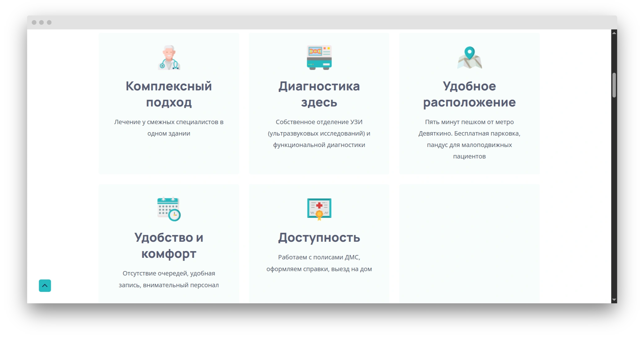Screen dimensions: 644x342
Task: Click the text "Лечение у смежных специалистов в одном здании"
Action: [169, 128]
